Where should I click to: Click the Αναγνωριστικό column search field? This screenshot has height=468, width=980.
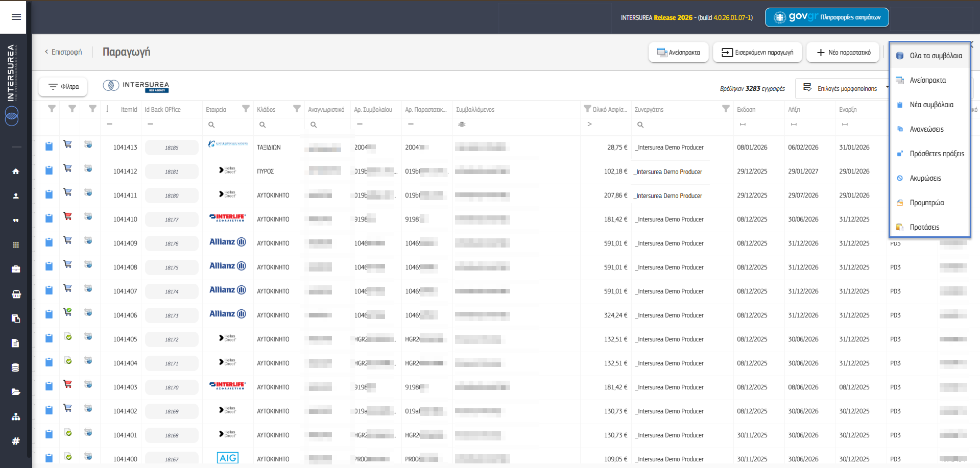click(x=327, y=125)
